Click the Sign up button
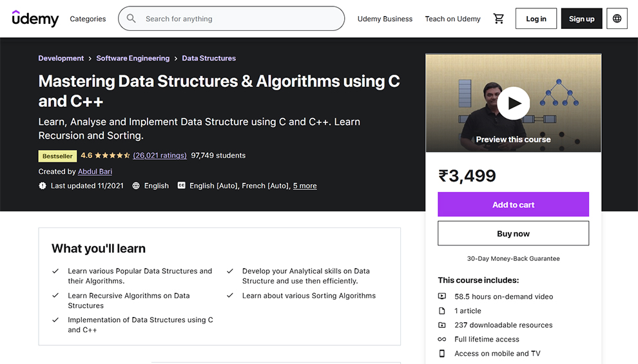The height and width of the screenshot is (364, 638). [x=581, y=19]
